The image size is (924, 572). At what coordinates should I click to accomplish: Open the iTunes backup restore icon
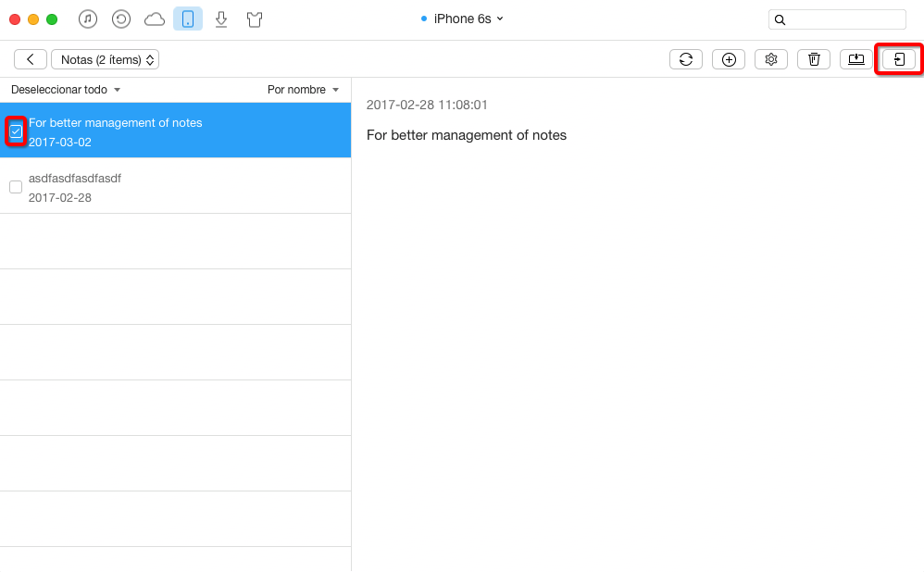(121, 19)
